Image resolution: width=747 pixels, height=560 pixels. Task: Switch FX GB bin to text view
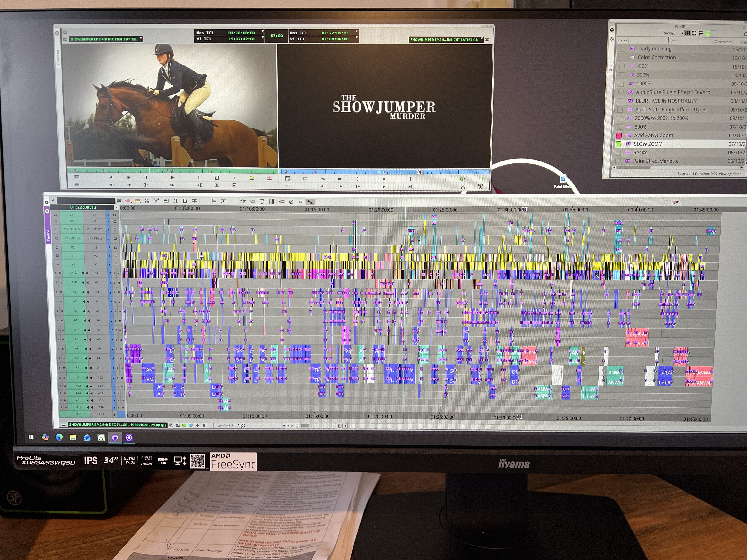(687, 33)
